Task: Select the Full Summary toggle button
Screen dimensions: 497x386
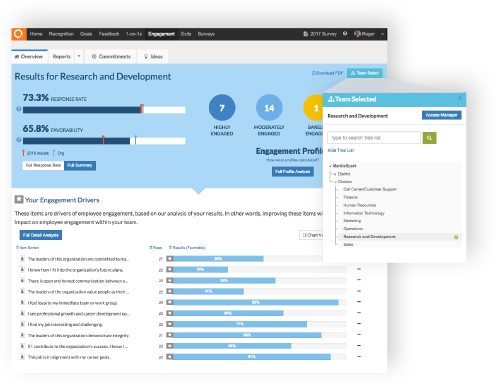Action: (x=80, y=165)
